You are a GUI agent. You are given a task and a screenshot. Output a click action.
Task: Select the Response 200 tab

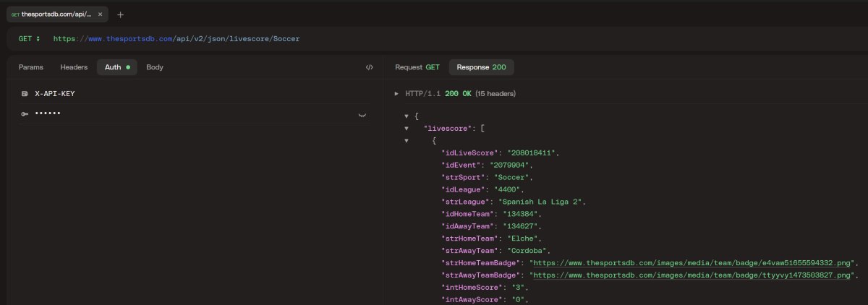coord(481,67)
